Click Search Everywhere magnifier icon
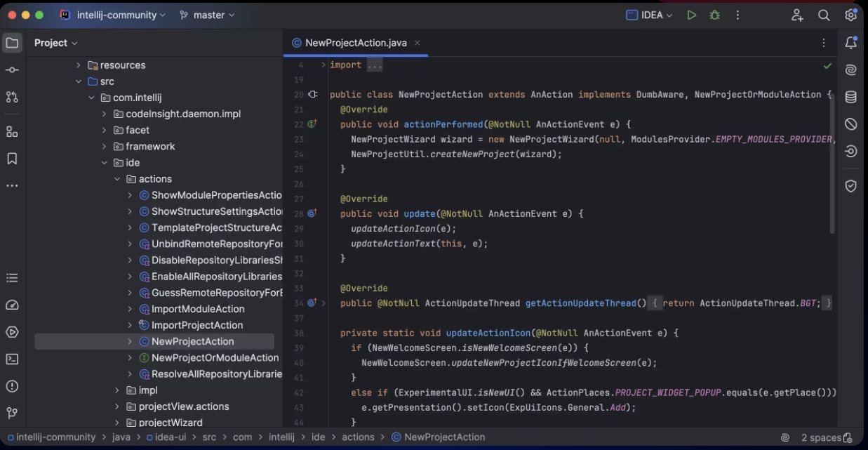The height and width of the screenshot is (450, 868). click(x=824, y=15)
